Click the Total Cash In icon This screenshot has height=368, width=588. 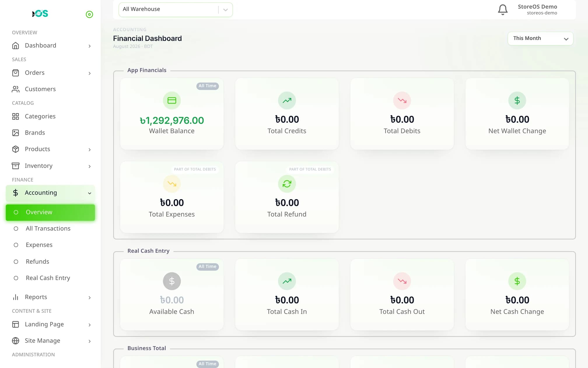click(287, 281)
